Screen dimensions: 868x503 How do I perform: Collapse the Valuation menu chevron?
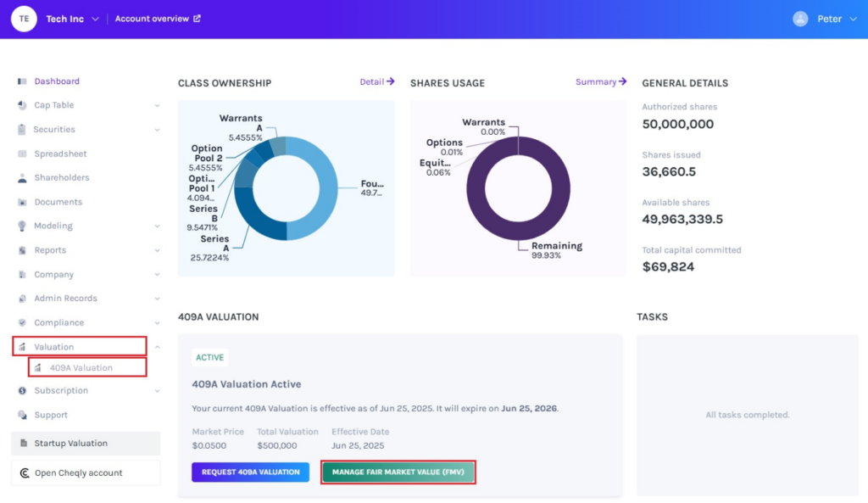click(157, 347)
